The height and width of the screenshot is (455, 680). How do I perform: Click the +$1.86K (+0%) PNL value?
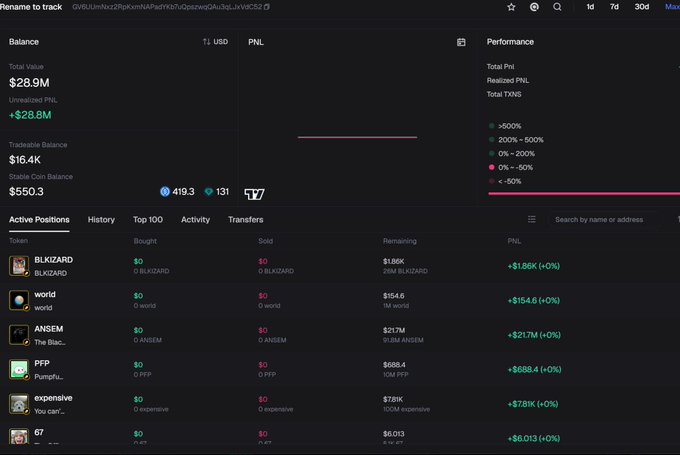click(x=533, y=266)
